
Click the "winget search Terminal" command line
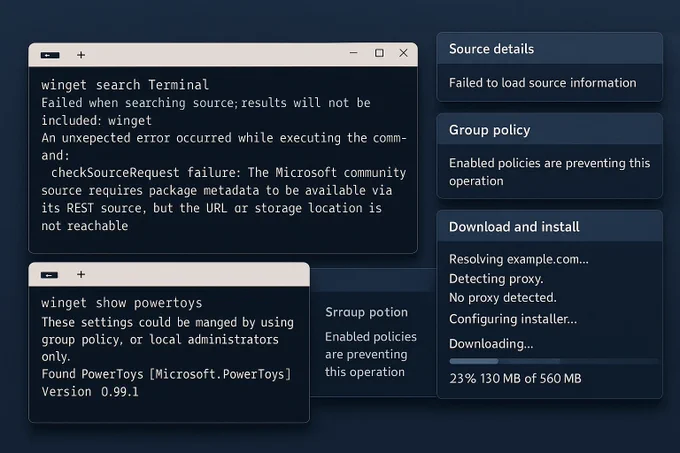pyautogui.click(x=125, y=85)
